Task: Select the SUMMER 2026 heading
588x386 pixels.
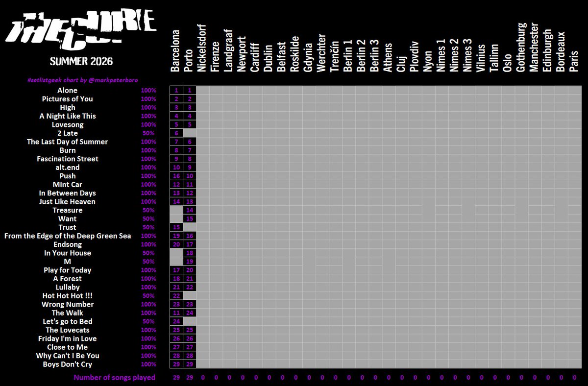Action: pos(81,61)
